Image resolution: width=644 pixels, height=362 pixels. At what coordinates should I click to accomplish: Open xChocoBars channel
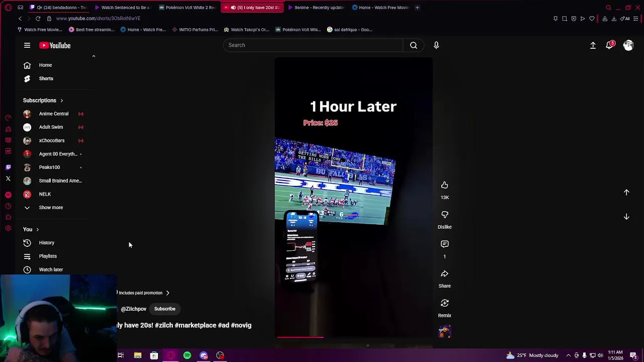click(52, 141)
